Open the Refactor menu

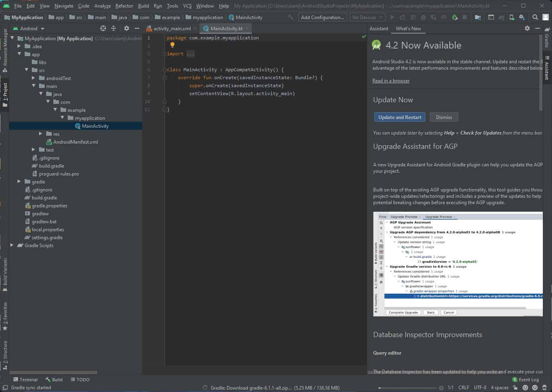coord(124,6)
